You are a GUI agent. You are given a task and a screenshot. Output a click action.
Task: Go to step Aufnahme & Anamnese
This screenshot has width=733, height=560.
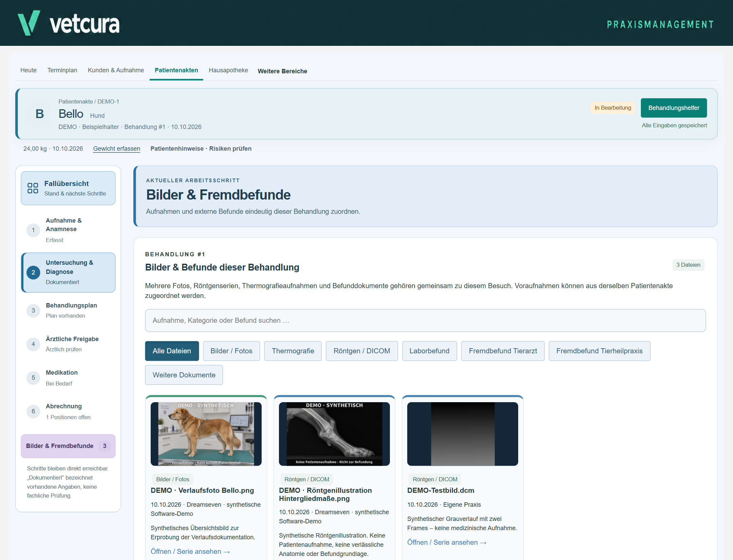pos(68,230)
